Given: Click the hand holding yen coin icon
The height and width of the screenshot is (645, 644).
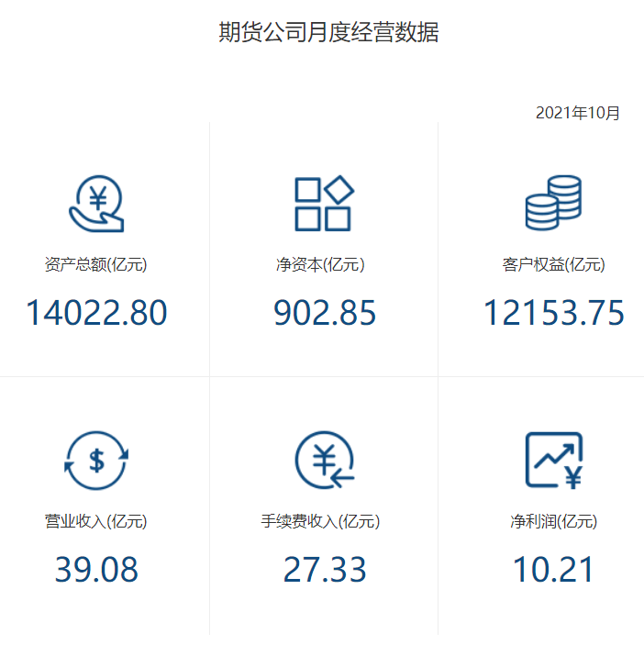Looking at the screenshot, I should click(x=96, y=204).
